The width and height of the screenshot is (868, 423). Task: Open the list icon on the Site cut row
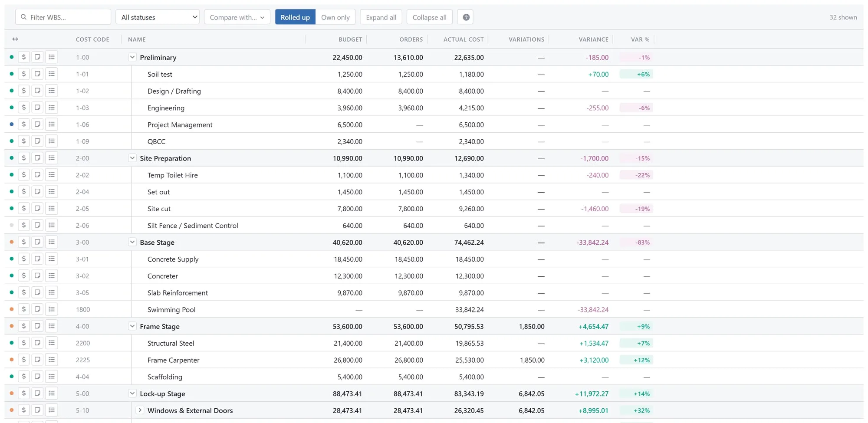pos(52,209)
